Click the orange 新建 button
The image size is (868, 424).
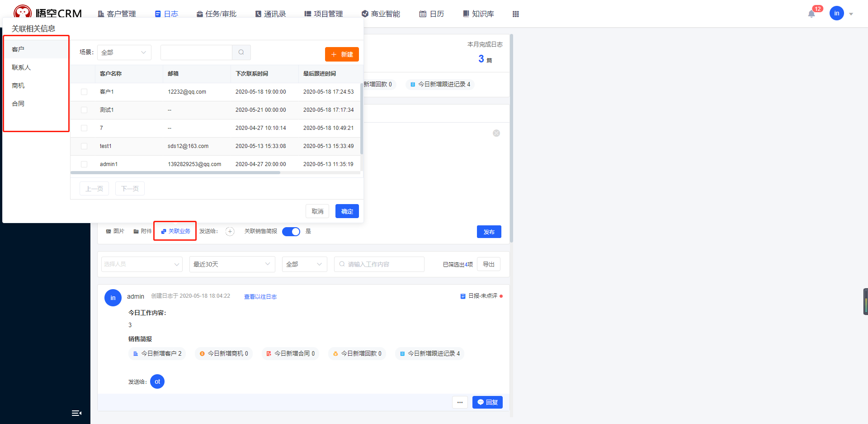342,54
